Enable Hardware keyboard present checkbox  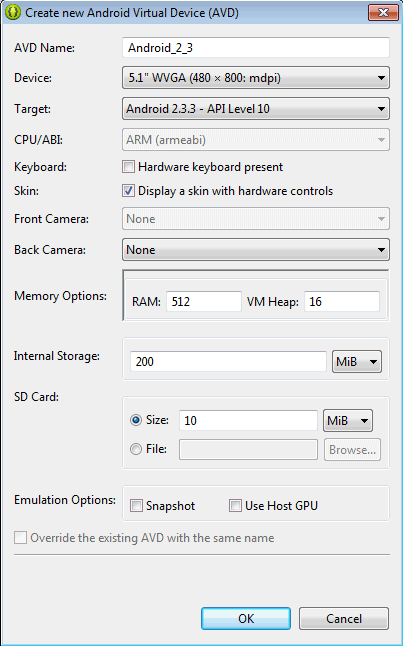129,167
